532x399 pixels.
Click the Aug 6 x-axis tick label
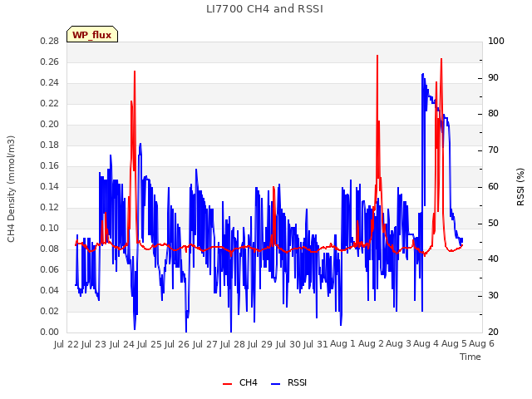(481, 343)
